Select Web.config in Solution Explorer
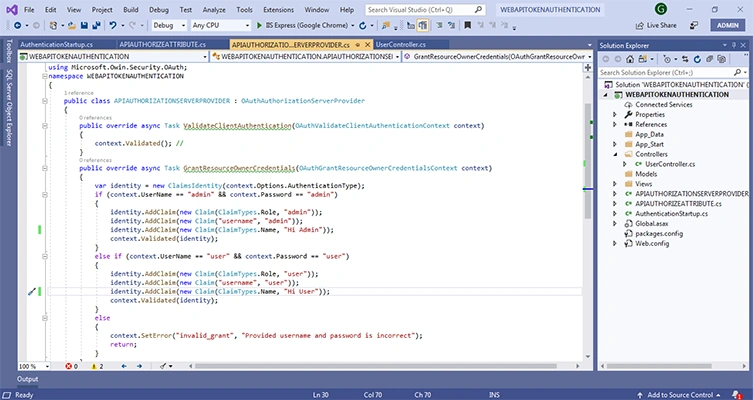Viewport: 753px width, 400px height. [652, 243]
